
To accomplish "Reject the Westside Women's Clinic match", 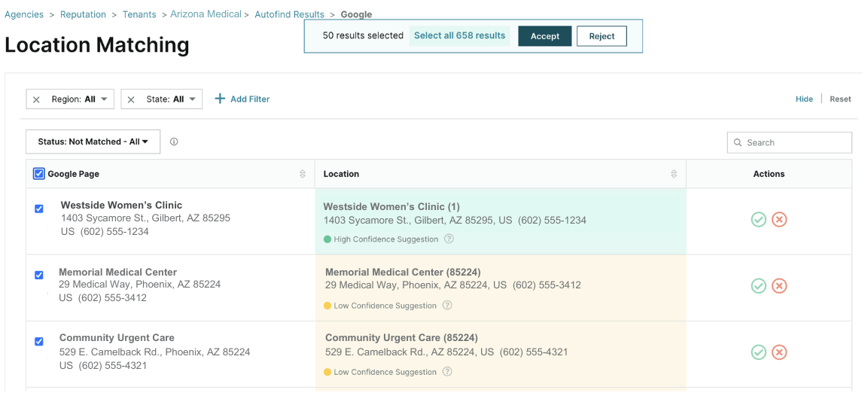I will click(779, 220).
